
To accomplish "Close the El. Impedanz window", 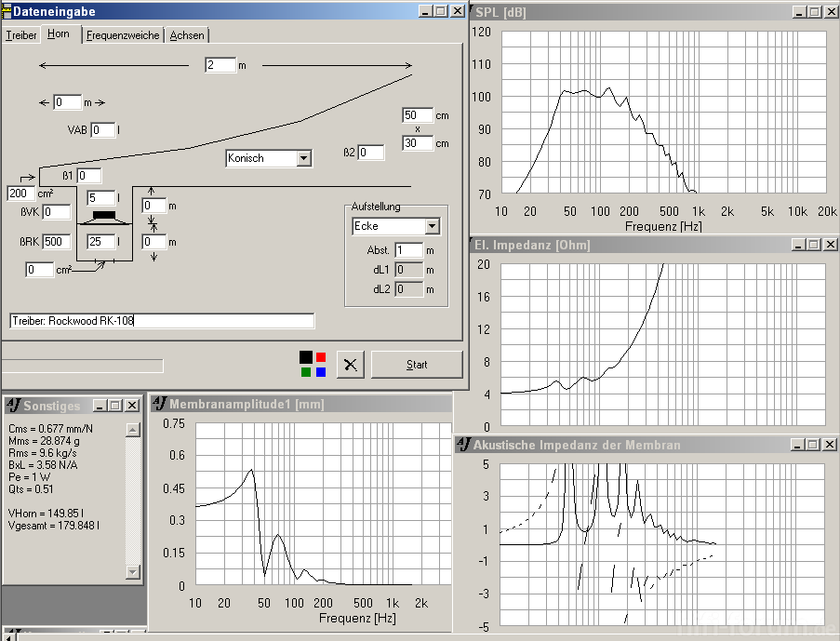I will tap(831, 245).
